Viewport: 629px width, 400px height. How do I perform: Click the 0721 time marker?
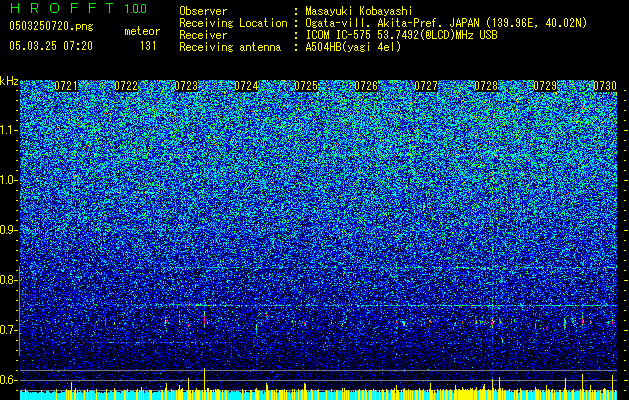[66, 86]
